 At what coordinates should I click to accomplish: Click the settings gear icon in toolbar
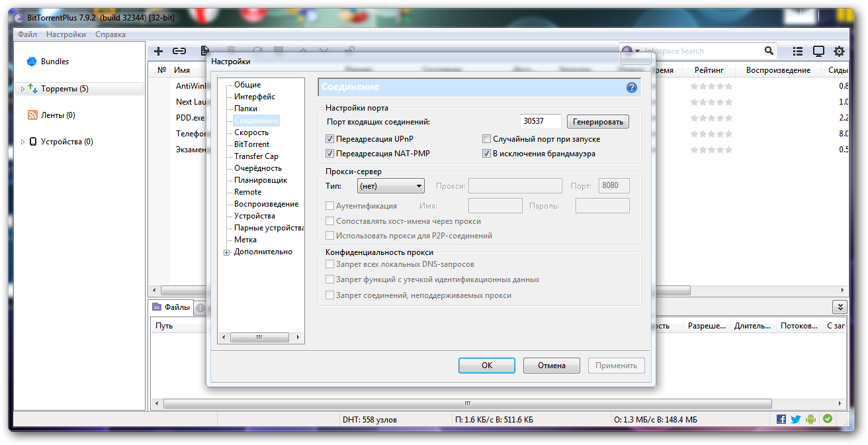pos(839,51)
